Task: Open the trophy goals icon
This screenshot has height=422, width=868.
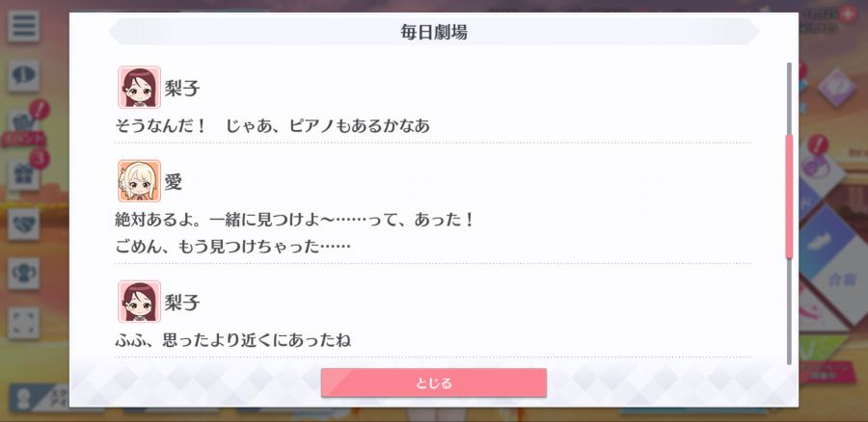Action: point(24,274)
